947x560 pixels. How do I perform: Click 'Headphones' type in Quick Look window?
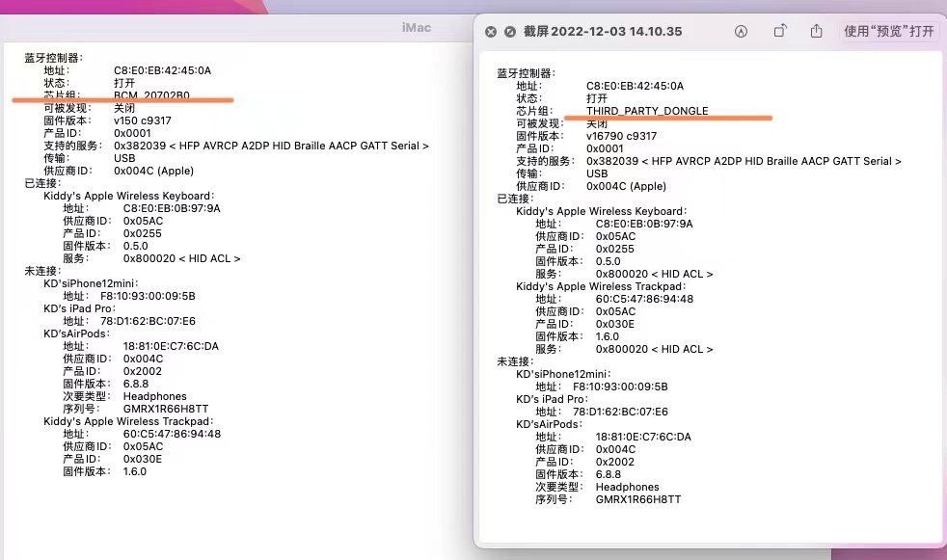(628, 487)
